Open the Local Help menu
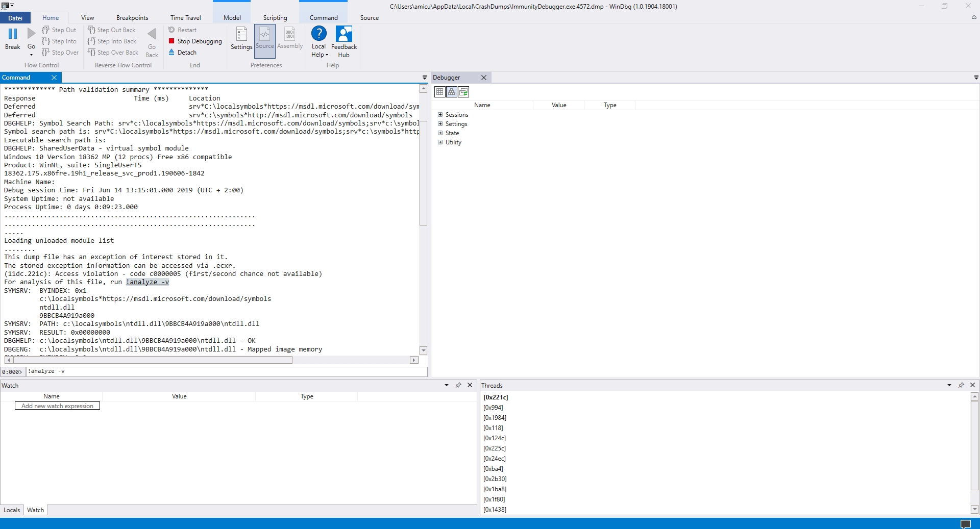This screenshot has height=529, width=980. (x=319, y=42)
